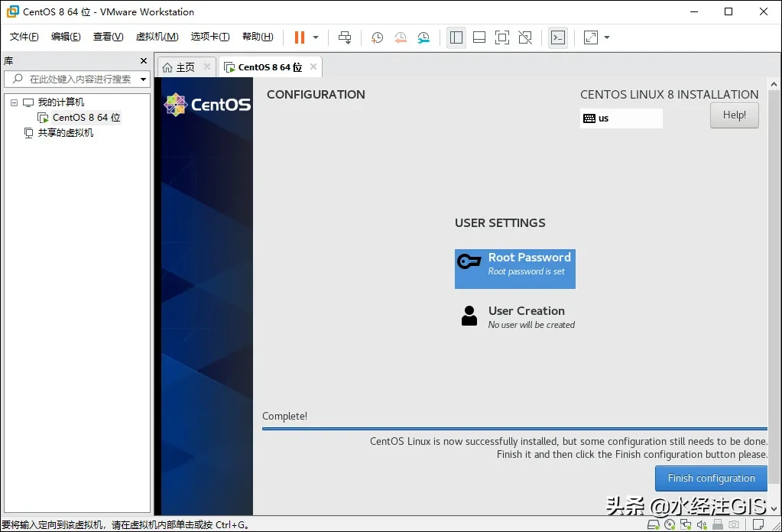Close the 库 library panel
Viewport: 782px width, 532px height.
coord(144,61)
